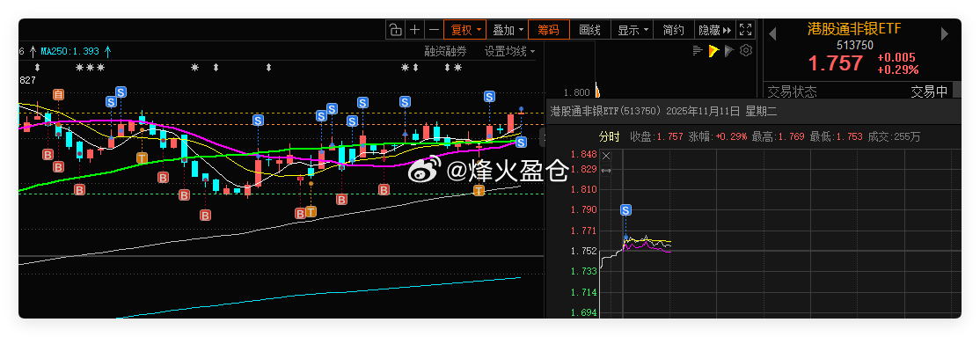Click 涨幅:+0.29% in popup stats
The height and width of the screenshot is (337, 980).
tap(718, 136)
